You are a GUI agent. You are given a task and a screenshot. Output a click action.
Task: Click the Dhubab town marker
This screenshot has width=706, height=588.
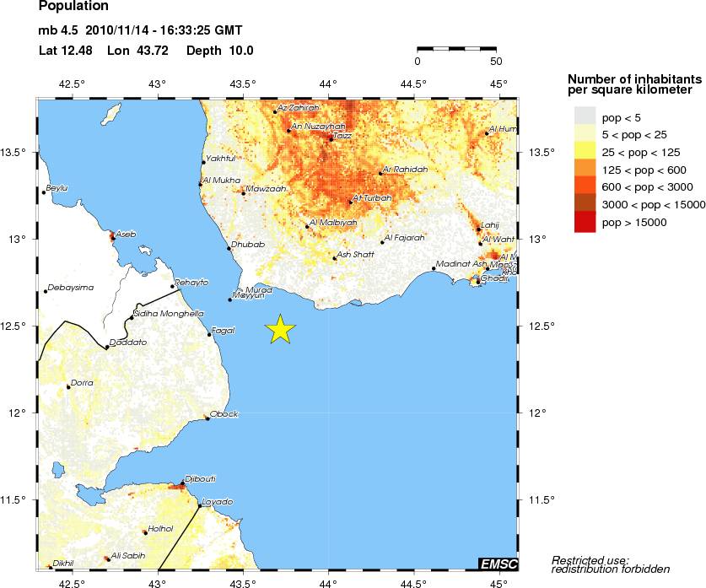click(x=229, y=248)
